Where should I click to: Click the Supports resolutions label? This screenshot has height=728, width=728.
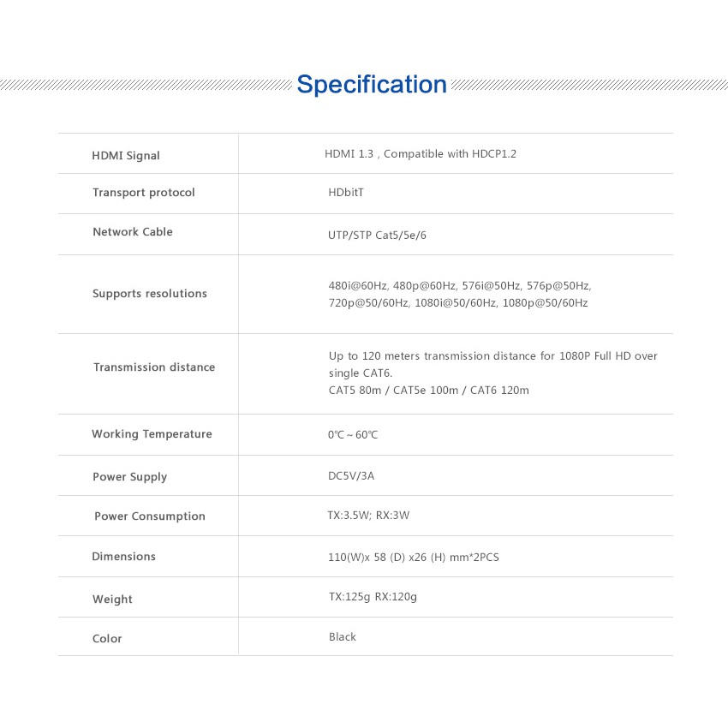(150, 294)
